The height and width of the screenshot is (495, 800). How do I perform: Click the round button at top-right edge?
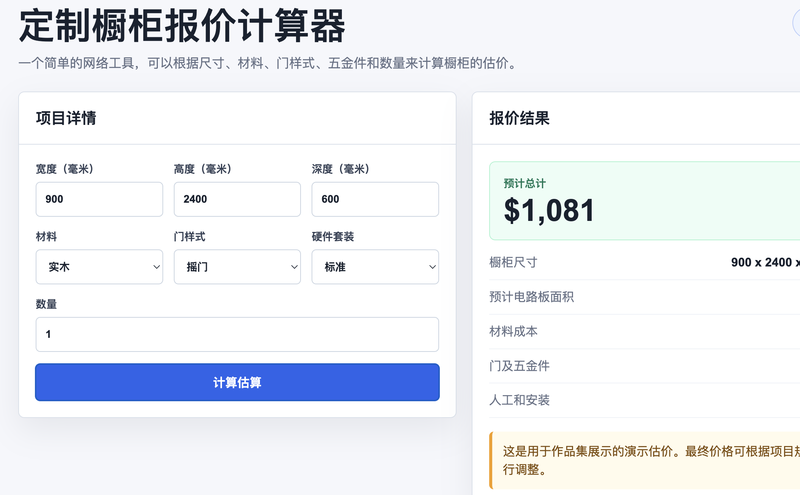click(x=796, y=23)
